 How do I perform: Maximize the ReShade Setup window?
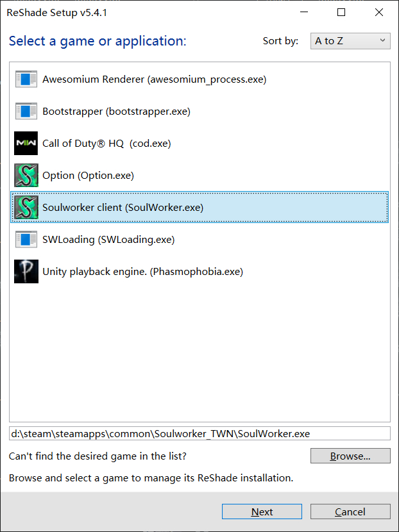pyautogui.click(x=341, y=12)
